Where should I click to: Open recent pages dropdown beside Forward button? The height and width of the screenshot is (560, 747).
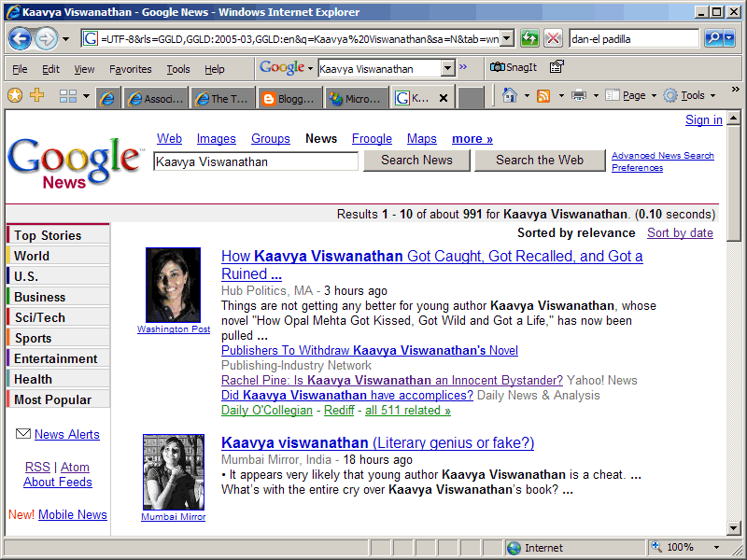pyautogui.click(x=65, y=39)
